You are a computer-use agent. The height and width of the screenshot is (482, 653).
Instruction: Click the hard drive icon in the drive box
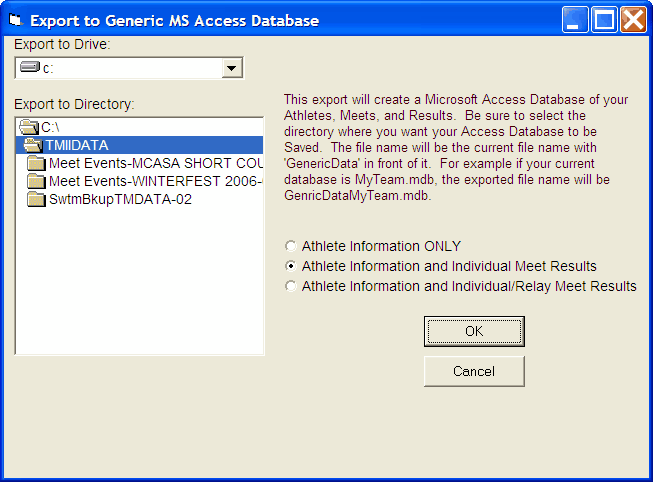30,67
